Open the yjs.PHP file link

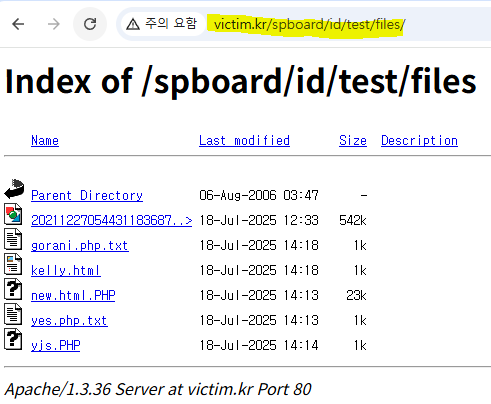point(56,346)
